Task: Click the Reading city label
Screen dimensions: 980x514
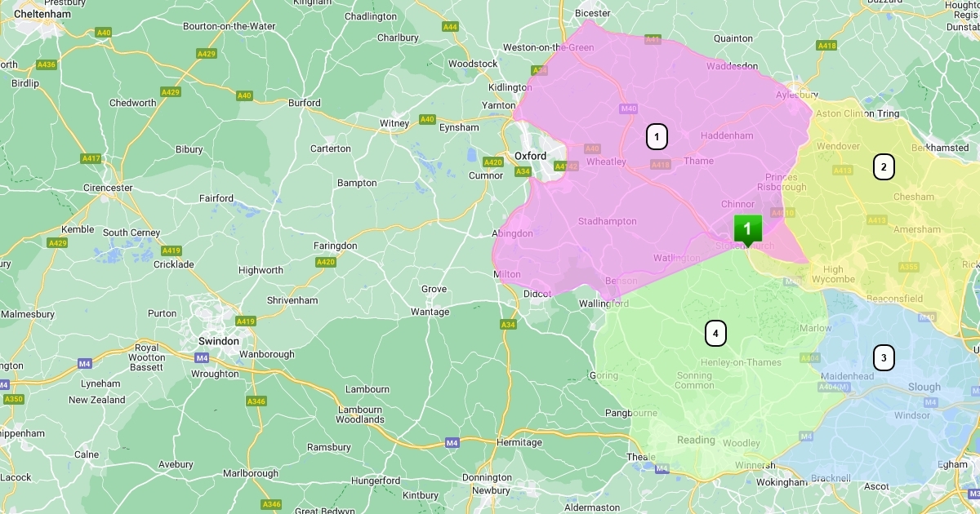Action: (x=696, y=440)
